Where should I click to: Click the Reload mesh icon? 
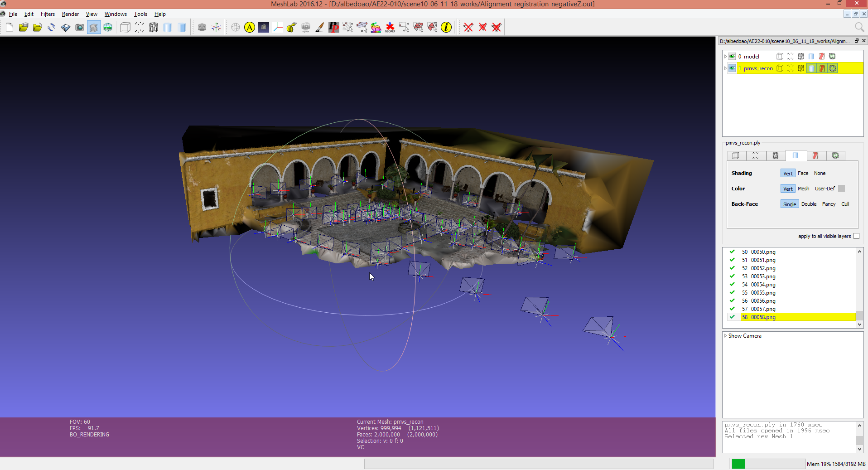coord(52,28)
